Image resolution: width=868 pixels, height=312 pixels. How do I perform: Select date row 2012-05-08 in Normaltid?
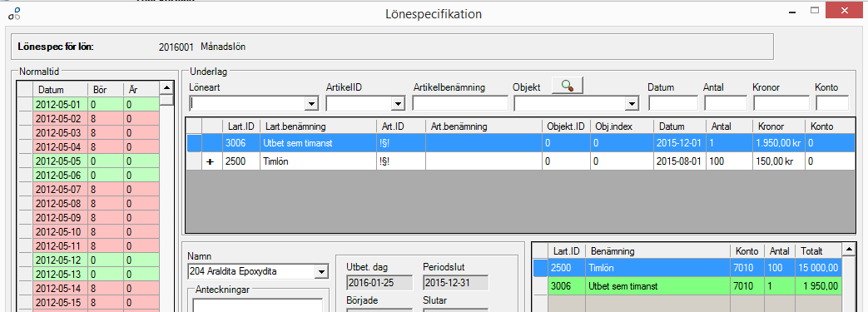pyautogui.click(x=88, y=203)
